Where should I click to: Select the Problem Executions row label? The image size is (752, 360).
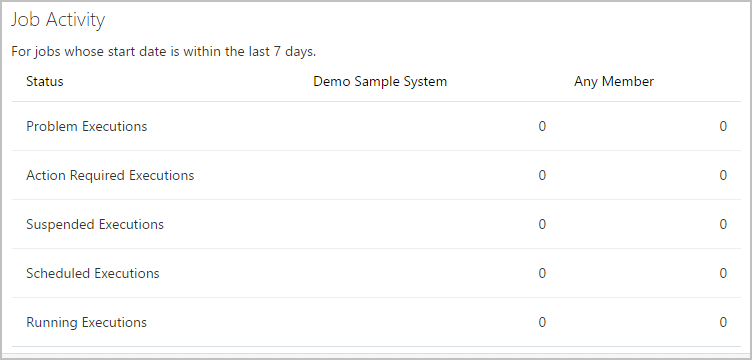point(87,126)
